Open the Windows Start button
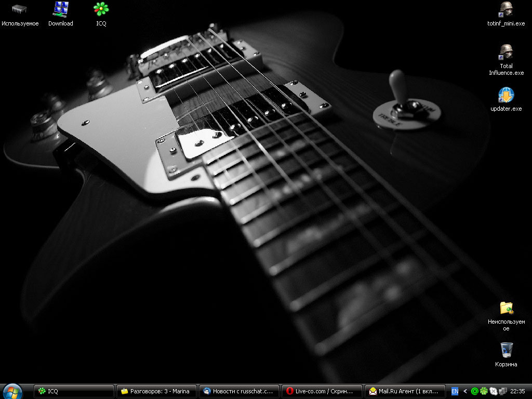The width and height of the screenshot is (532, 399). 12,391
